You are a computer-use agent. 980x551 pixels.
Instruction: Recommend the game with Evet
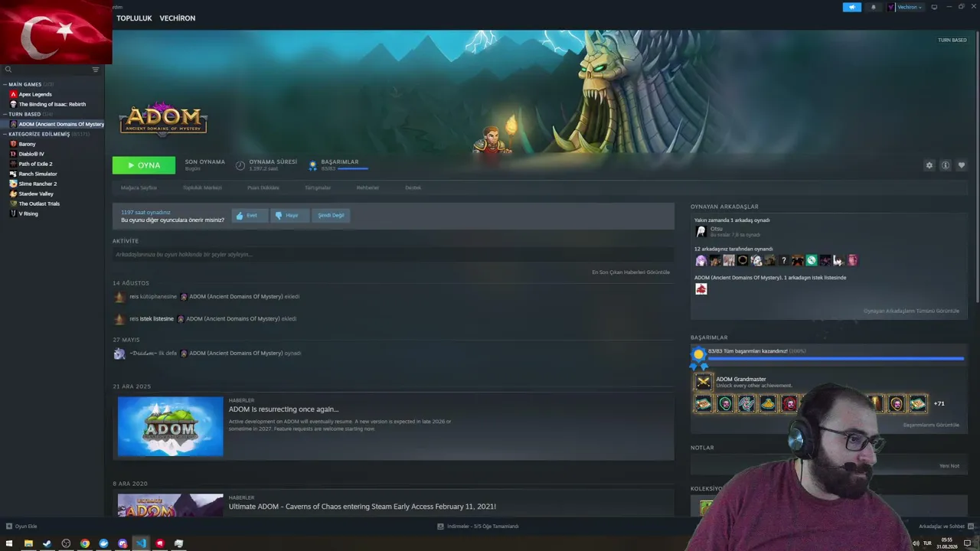click(250, 216)
